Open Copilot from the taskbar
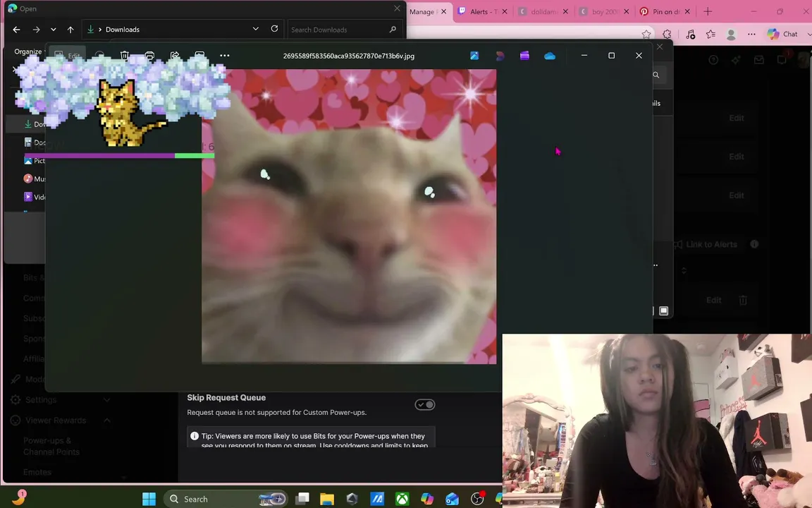Image resolution: width=812 pixels, height=508 pixels. 427,499
